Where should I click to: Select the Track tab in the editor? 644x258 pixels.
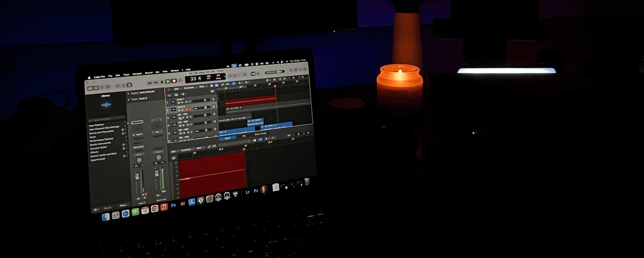(227, 138)
